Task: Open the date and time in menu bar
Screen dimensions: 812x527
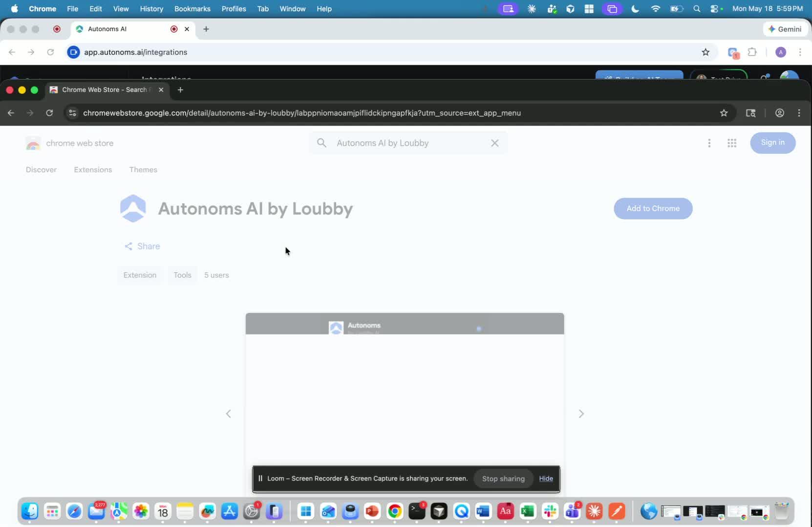Action: [768, 9]
